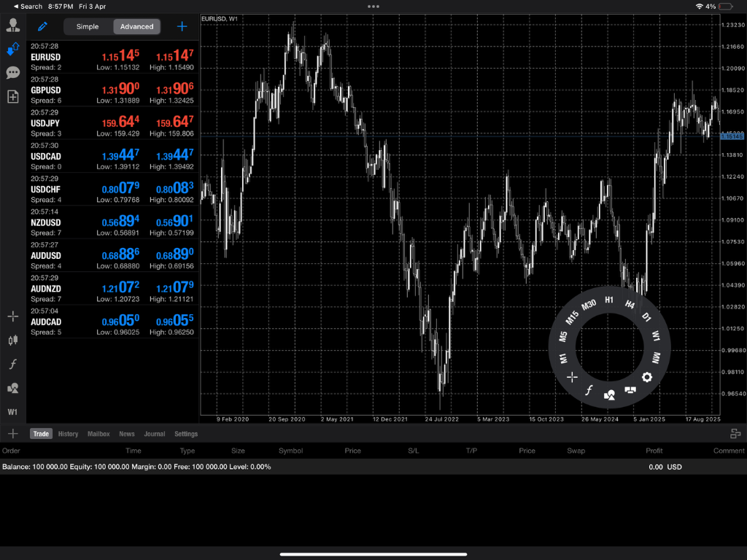The image size is (747, 560).
Task: Select the NZDUSD quote row
Action: [x=112, y=222]
